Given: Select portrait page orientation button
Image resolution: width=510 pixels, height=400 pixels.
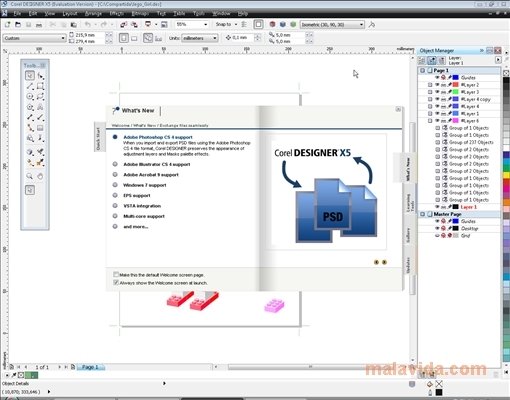Looking at the screenshot, I should [x=123, y=38].
